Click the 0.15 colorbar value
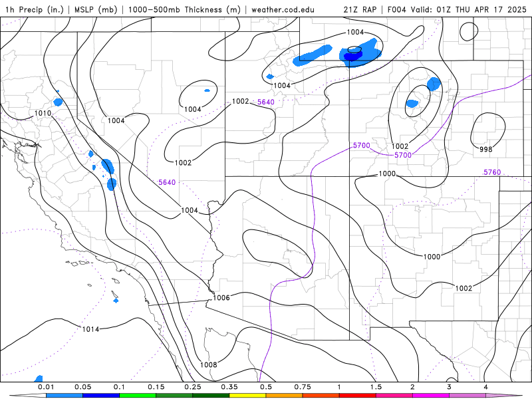This screenshot has width=532, height=399. [156, 387]
